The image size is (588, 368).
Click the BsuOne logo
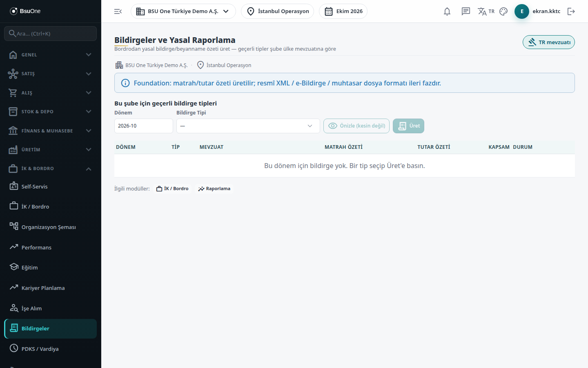[25, 11]
